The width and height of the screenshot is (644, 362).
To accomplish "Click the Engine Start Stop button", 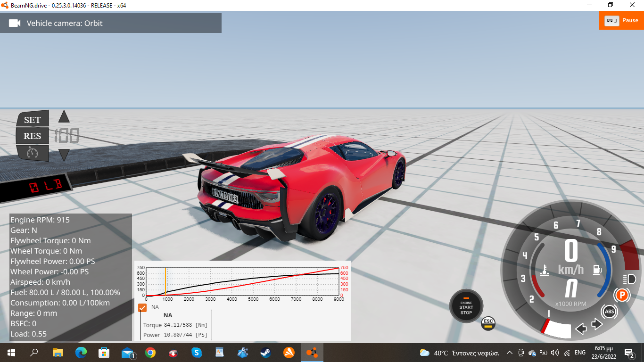I will [x=466, y=306].
